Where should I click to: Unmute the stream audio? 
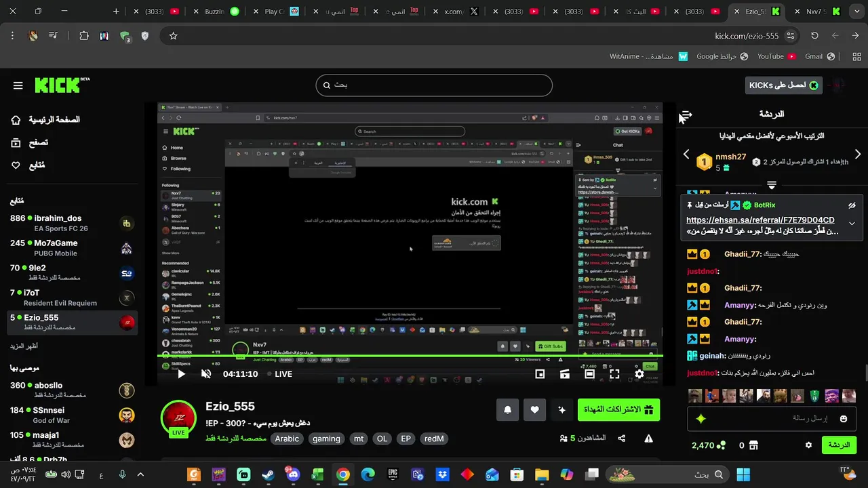coord(206,374)
